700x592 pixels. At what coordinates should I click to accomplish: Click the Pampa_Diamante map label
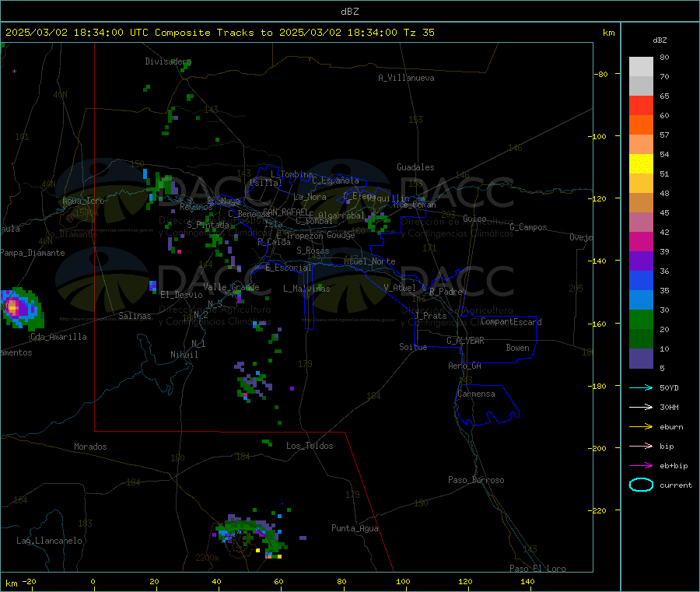coord(33,253)
